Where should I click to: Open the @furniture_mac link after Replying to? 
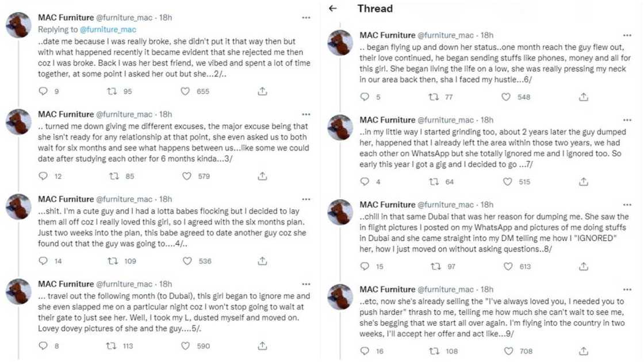pyautogui.click(x=107, y=29)
